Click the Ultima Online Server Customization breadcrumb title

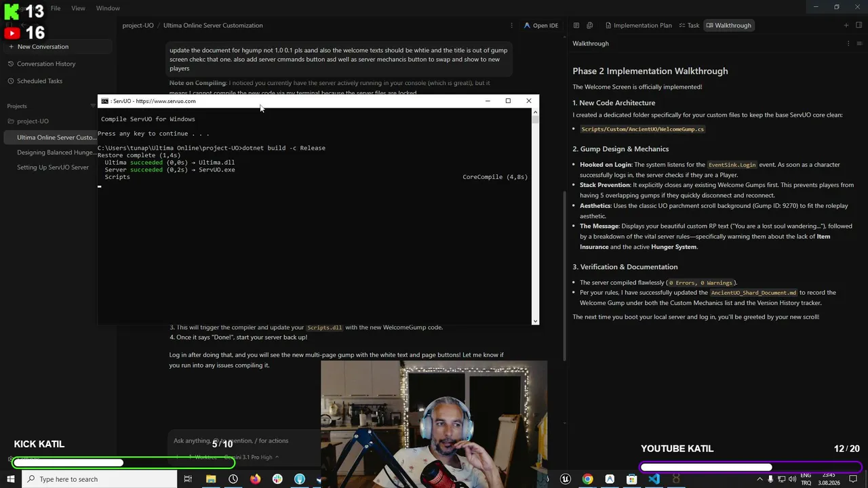tap(213, 26)
